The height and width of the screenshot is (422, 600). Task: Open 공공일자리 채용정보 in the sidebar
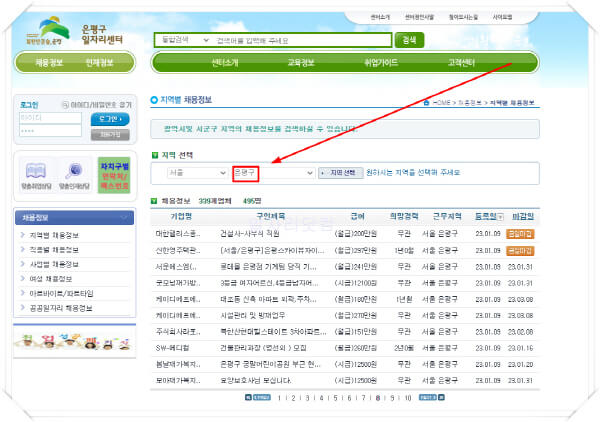click(61, 308)
